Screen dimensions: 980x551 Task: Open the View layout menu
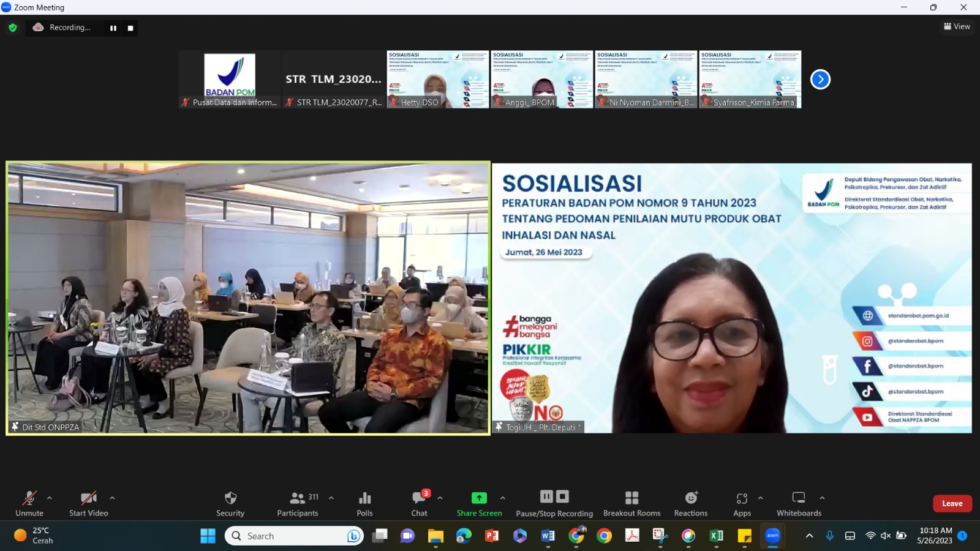957,26
